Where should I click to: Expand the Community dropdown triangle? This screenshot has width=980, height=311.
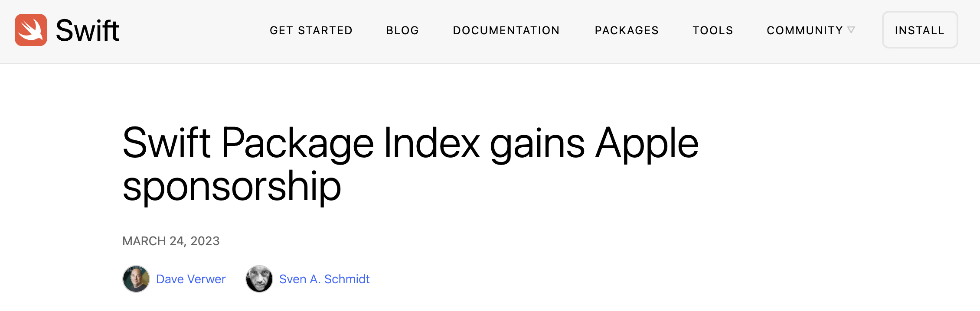point(851,30)
